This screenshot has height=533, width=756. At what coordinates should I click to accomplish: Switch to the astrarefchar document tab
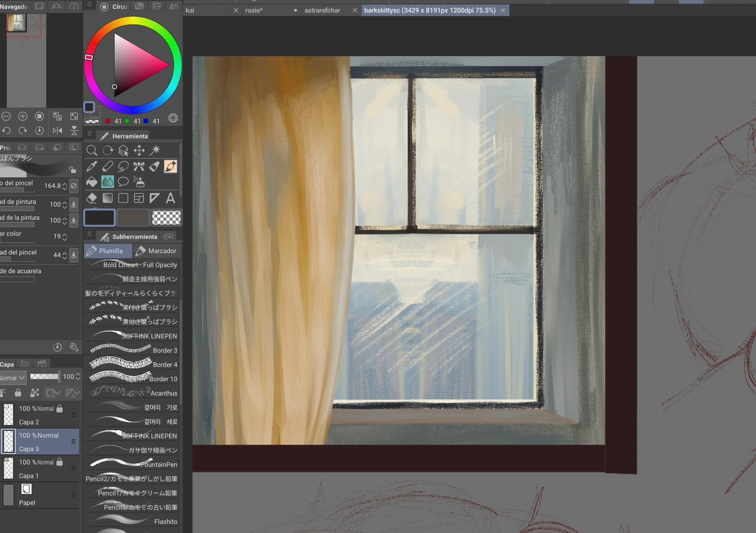pyautogui.click(x=322, y=10)
